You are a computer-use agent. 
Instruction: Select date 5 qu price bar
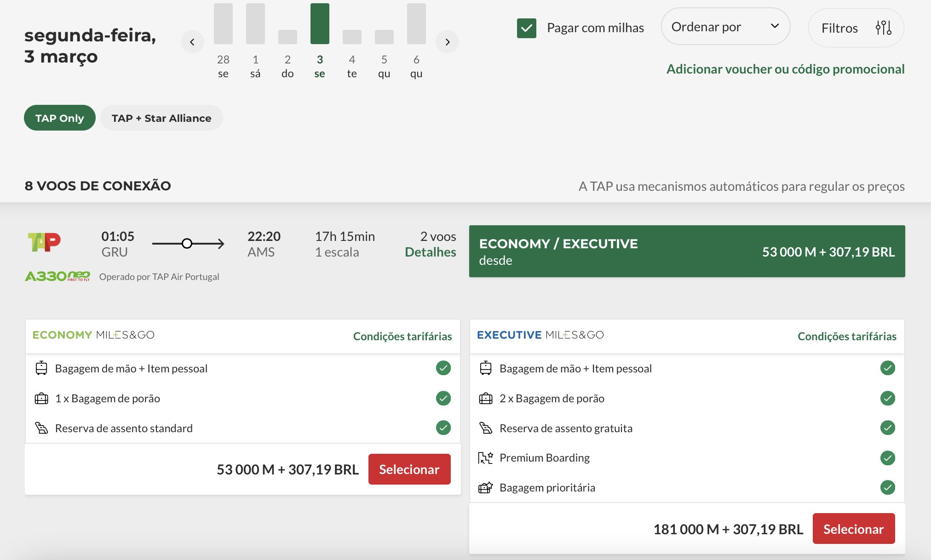[384, 37]
